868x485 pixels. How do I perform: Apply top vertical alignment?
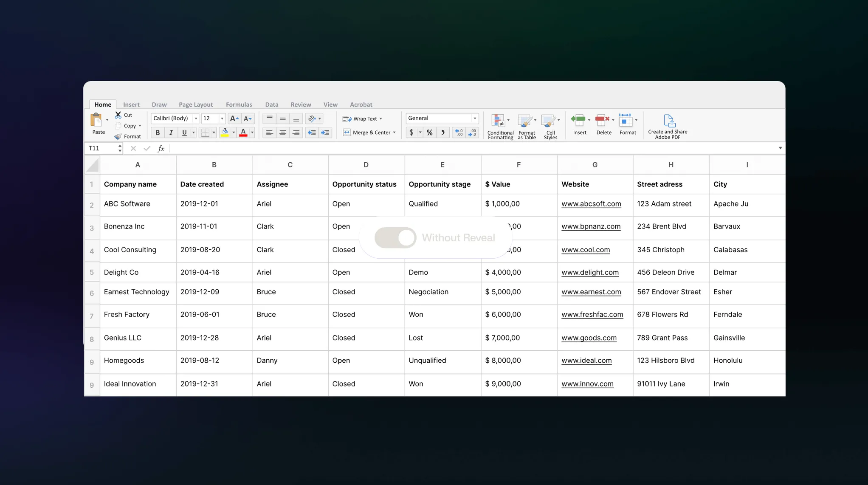pos(269,118)
